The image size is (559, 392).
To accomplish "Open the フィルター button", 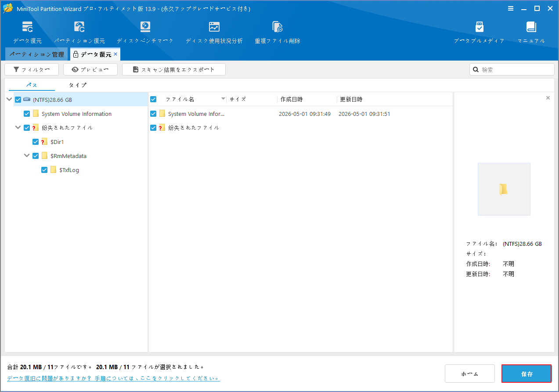I will click(x=31, y=69).
